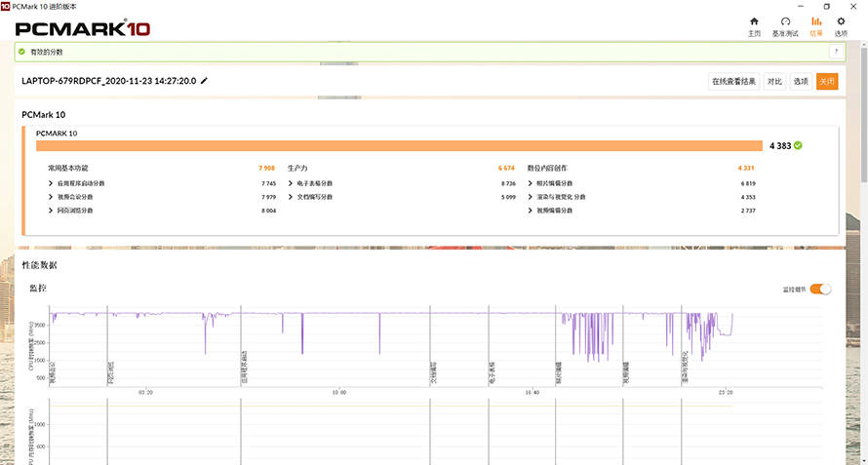The image size is (868, 465).
Task: Click the orange PCMark 10 score bar
Action: [399, 145]
